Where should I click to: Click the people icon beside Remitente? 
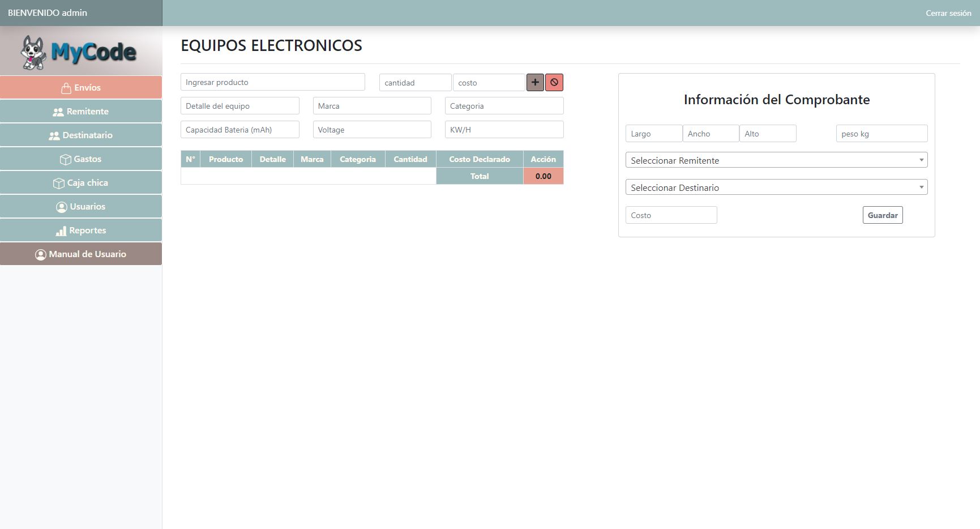tap(58, 112)
